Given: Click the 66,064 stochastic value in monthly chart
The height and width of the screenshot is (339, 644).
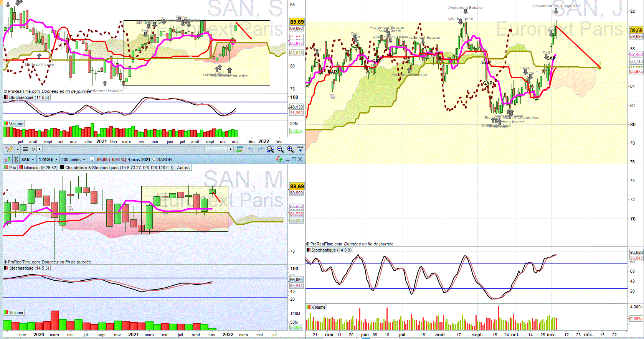Looking at the screenshot, I should pyautogui.click(x=296, y=280).
